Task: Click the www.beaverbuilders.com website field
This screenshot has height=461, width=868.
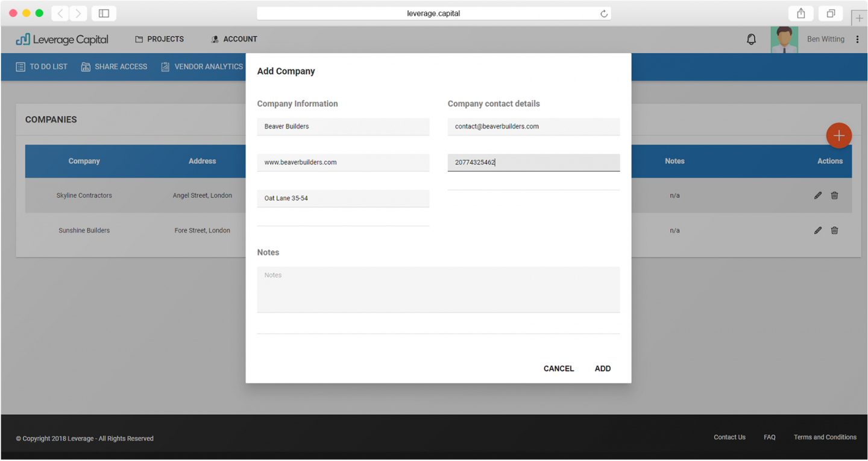Action: 343,162
